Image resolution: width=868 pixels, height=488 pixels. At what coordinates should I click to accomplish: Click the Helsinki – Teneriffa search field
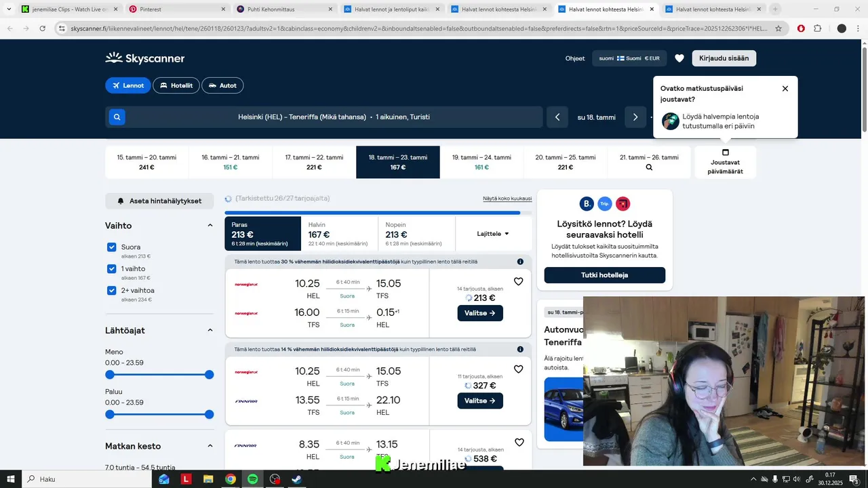tap(324, 117)
